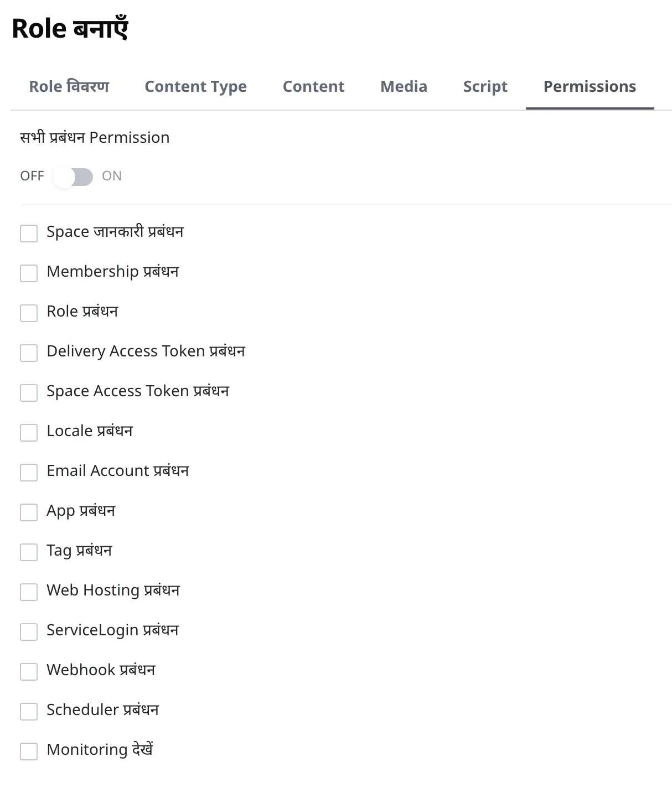Viewport: 672px width, 798px height.
Task: Enable the Tag प्रबंधन permission
Action: point(29,552)
